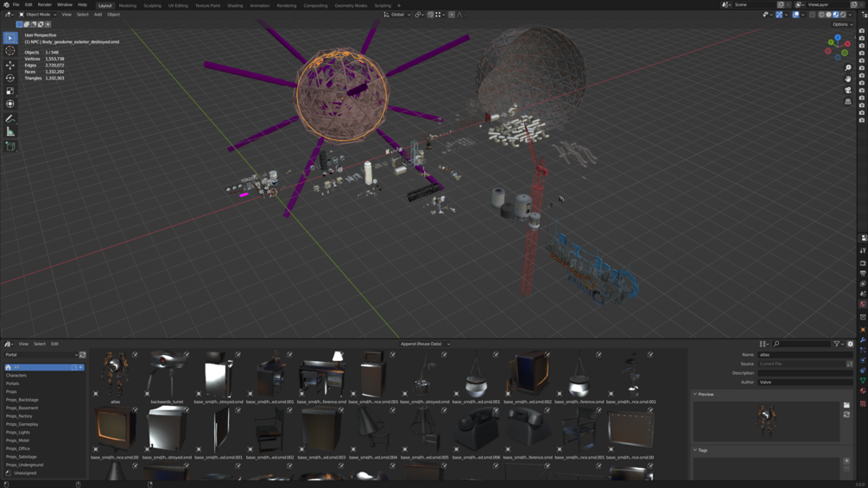
Task: Select the Add Cube tool
Action: pos(10,147)
